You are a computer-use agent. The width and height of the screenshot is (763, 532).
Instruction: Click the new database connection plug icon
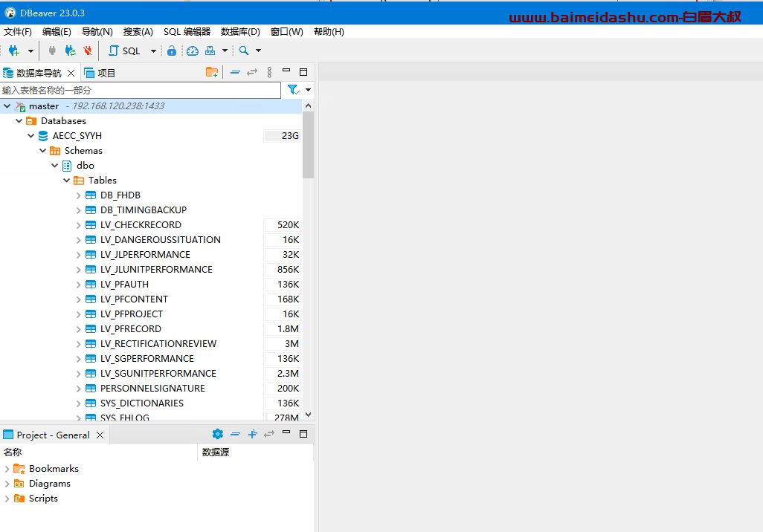pos(13,51)
